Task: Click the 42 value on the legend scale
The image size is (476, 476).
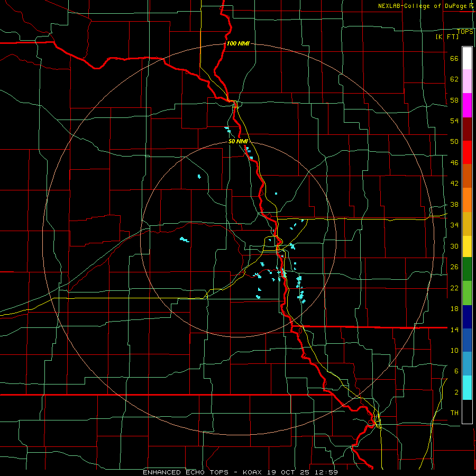Action: click(x=454, y=184)
